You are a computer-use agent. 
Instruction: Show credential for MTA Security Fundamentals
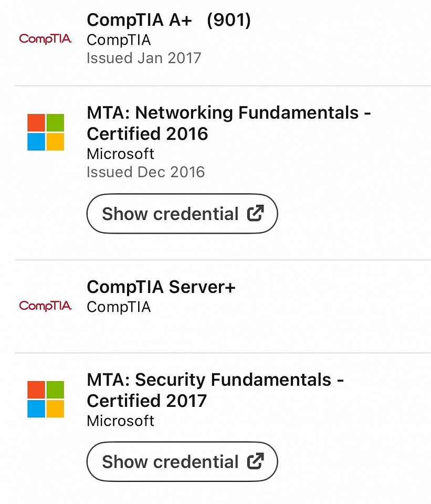point(182,461)
